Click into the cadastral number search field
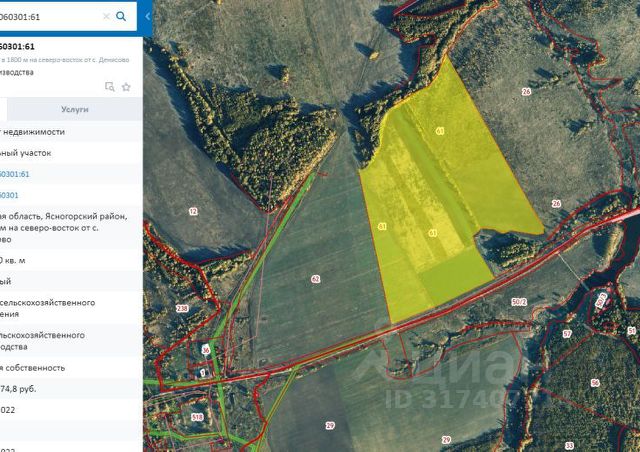 click(x=49, y=16)
